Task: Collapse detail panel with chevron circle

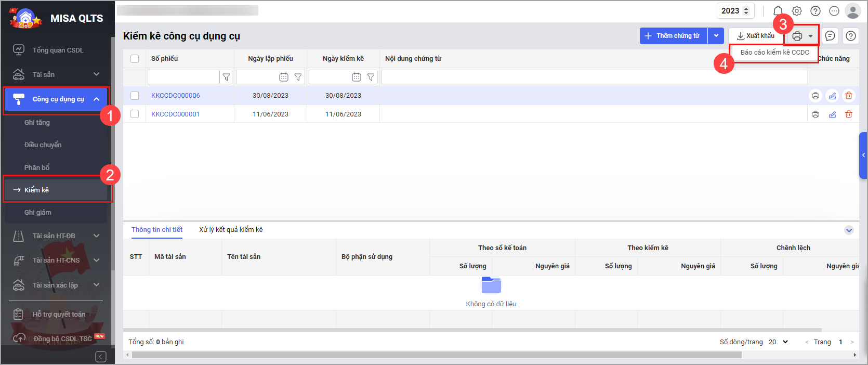Action: click(849, 230)
